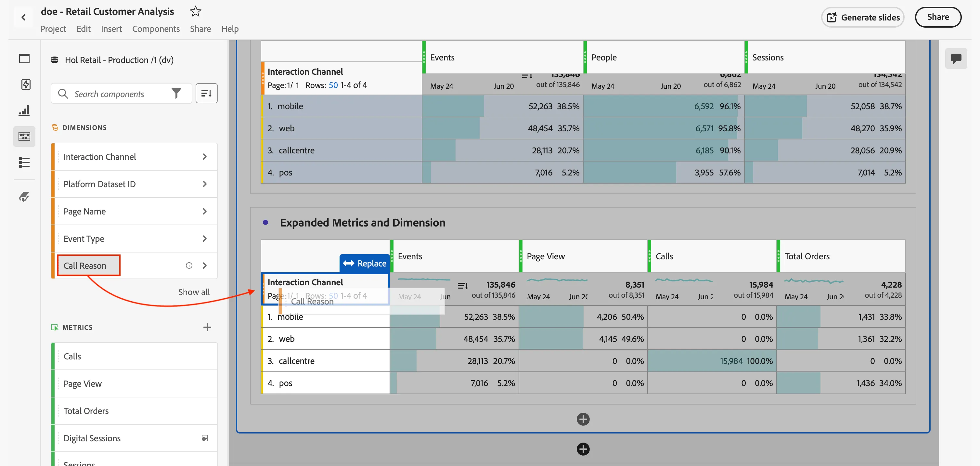Click the sort components icon button
This screenshot has width=980, height=466.
coord(206,93)
